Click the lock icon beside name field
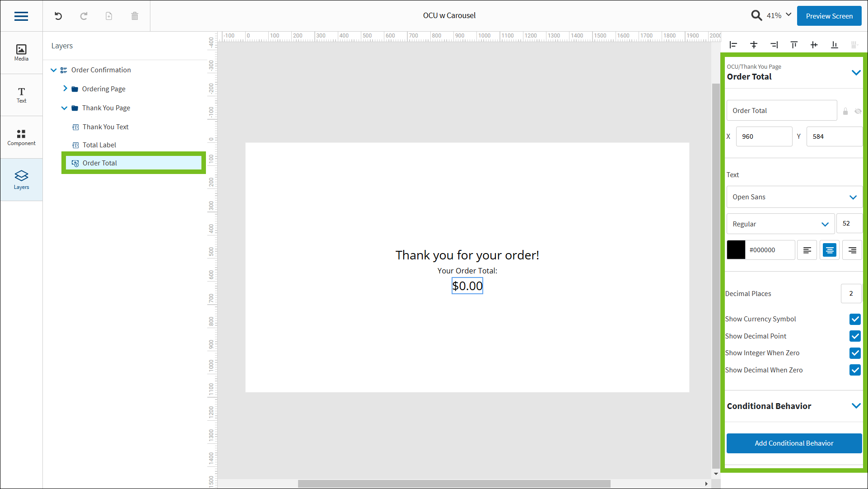868x489 pixels. point(845,111)
